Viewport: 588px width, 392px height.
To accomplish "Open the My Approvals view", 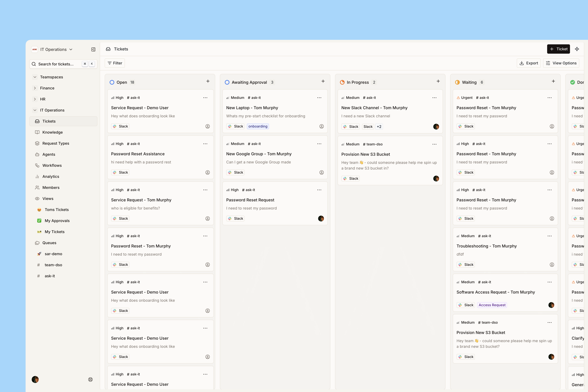I will coord(57,221).
